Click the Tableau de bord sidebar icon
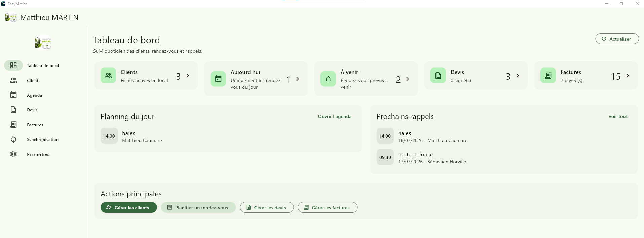Screen dimensions: 644x238 pos(13,65)
